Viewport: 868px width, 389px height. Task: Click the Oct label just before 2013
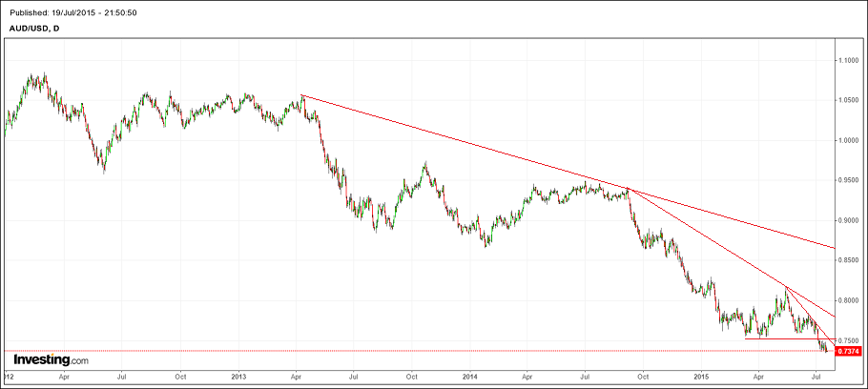click(180, 375)
